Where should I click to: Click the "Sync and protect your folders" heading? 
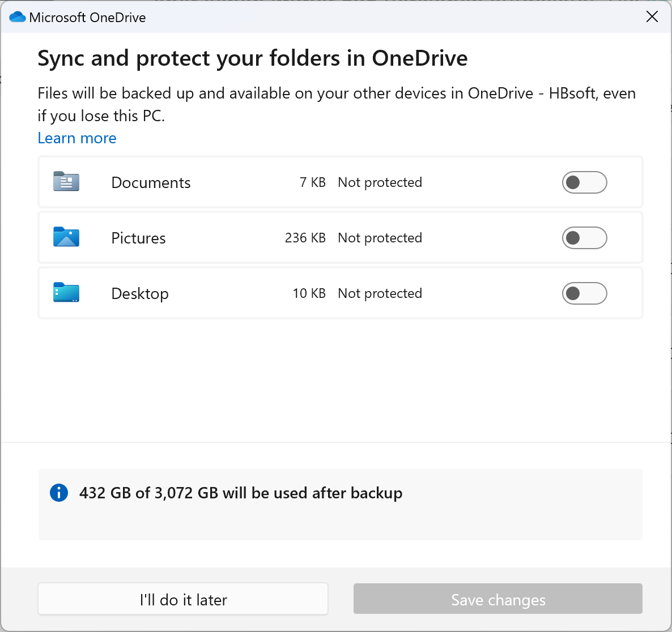click(252, 58)
